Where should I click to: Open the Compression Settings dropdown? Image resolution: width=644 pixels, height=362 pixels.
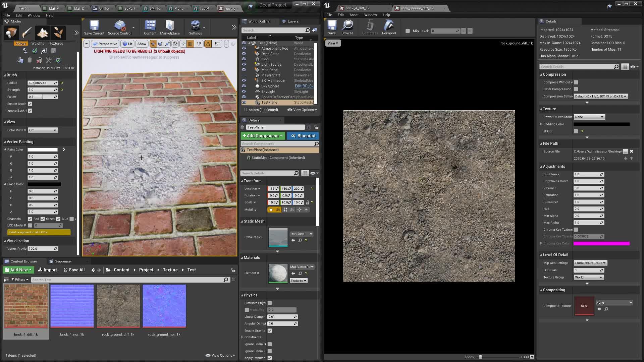600,96
